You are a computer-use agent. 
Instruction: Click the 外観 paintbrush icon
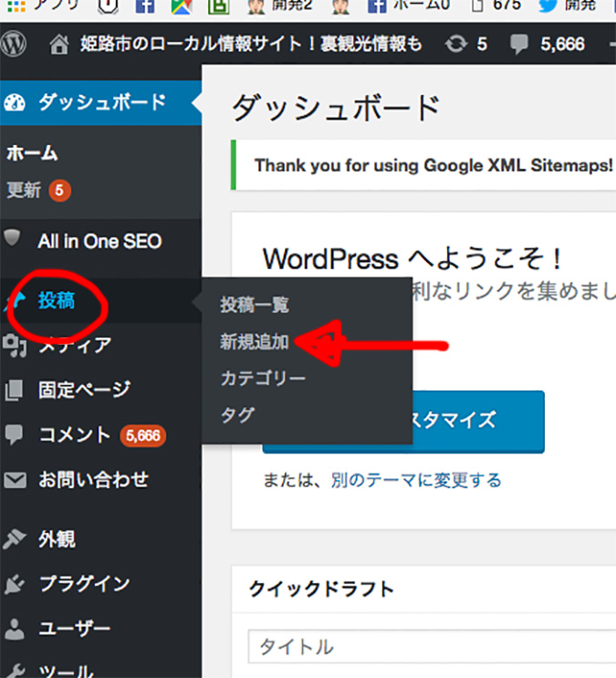click(15, 538)
